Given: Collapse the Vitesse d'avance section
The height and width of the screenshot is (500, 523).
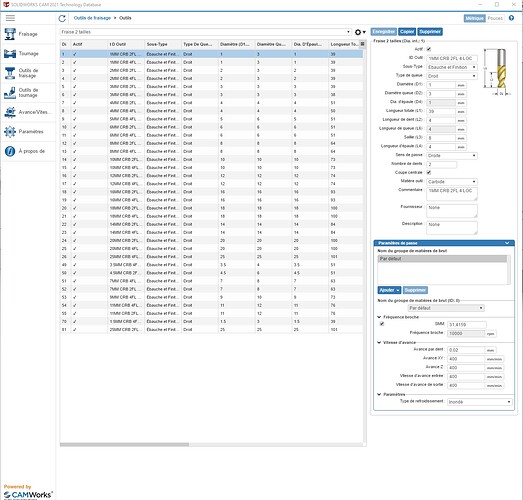Looking at the screenshot, I should coord(379,343).
